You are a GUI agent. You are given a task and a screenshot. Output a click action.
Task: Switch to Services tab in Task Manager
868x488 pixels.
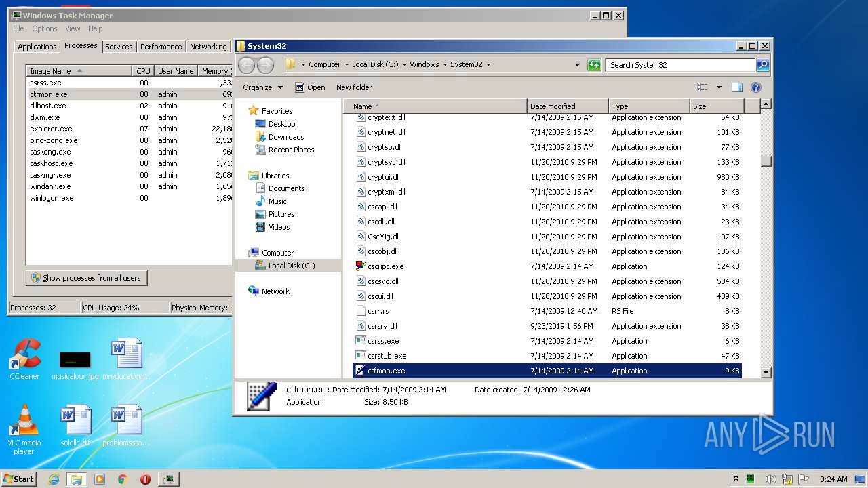coord(119,47)
